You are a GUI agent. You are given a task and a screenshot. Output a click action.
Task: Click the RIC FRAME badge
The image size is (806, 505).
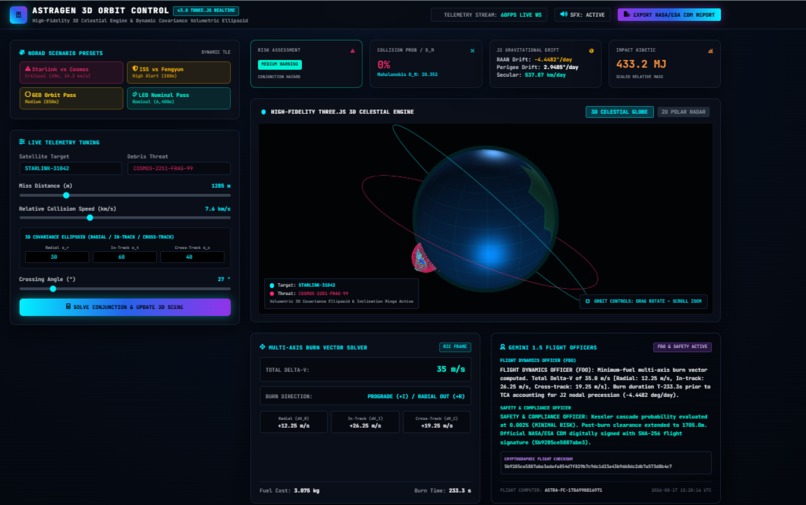(455, 347)
